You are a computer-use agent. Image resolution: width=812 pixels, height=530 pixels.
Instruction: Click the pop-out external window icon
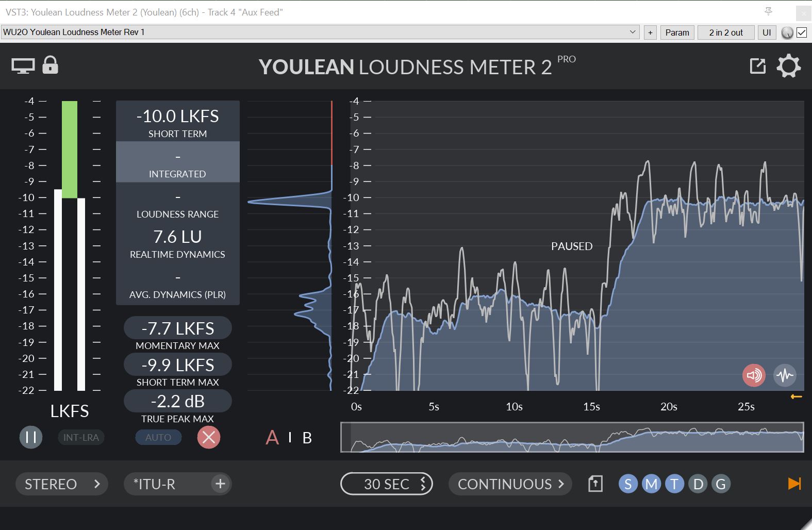pos(757,67)
